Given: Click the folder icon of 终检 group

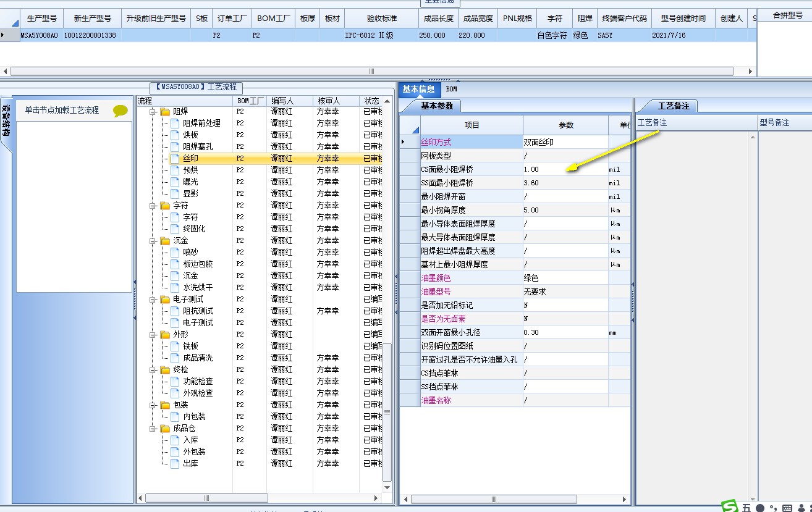Looking at the screenshot, I should (x=165, y=370).
